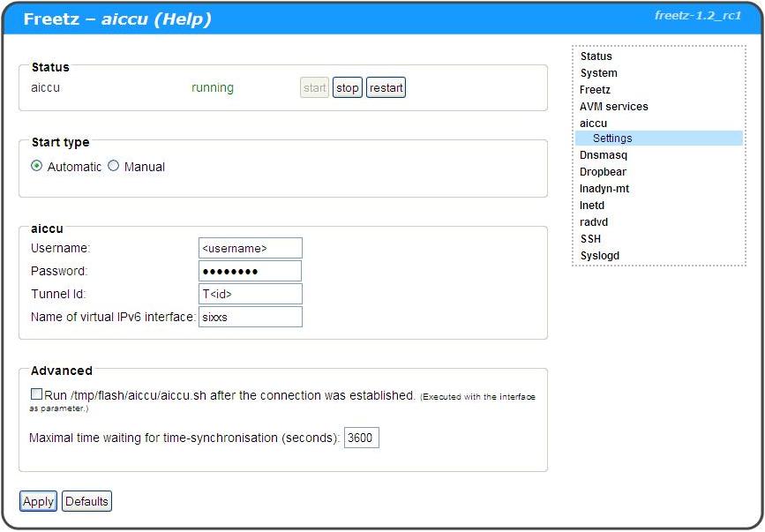Viewport: 765px width, 532px height.
Task: Open the Status menu item
Action: pyautogui.click(x=596, y=56)
